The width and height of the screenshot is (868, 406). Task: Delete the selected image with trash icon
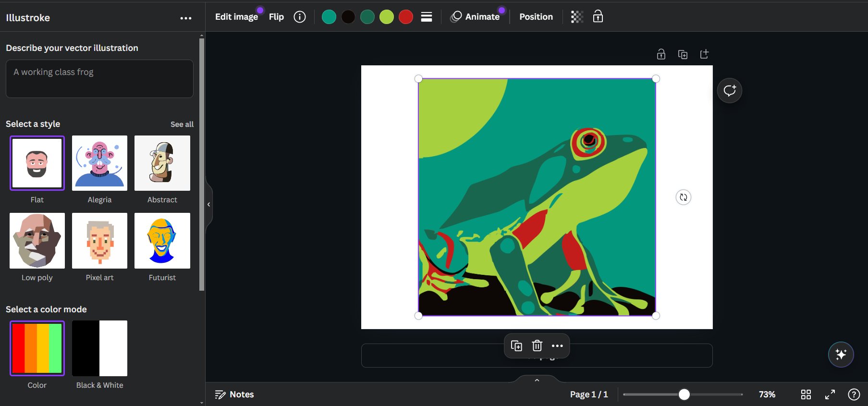tap(537, 345)
